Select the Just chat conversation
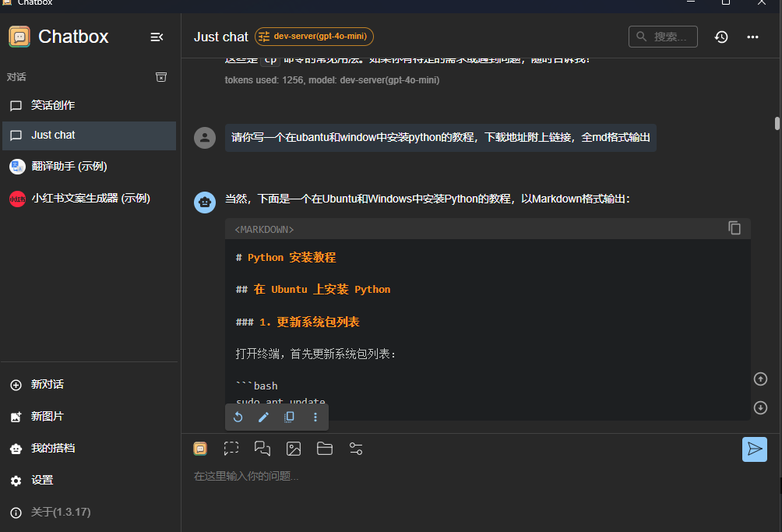 (90, 135)
